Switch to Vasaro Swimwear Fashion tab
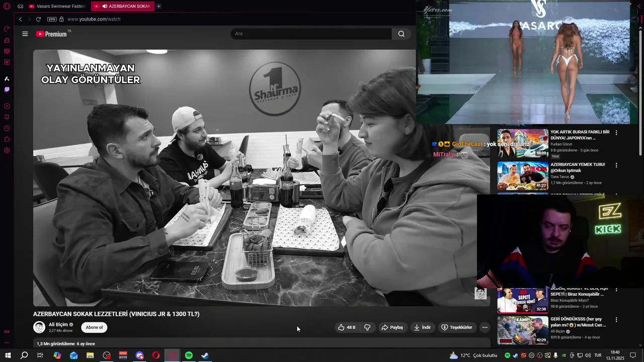This screenshot has height=362, width=644. coord(57,7)
